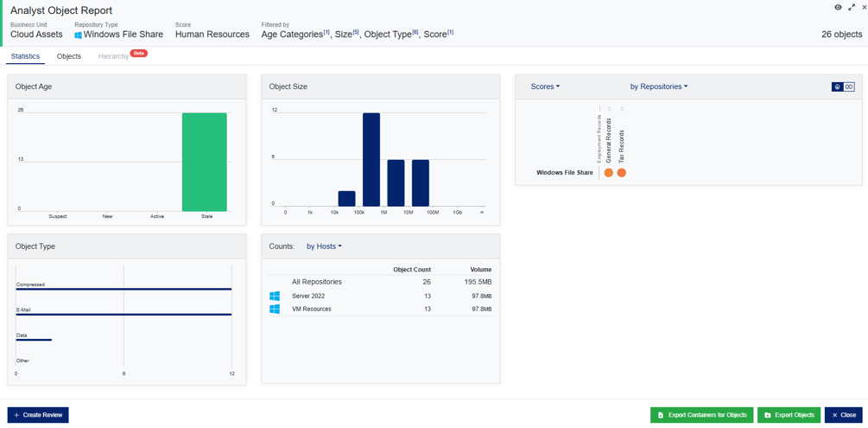The width and height of the screenshot is (868, 428).
Task: Click the 10M bar in Object Size chart
Action: (x=420, y=183)
